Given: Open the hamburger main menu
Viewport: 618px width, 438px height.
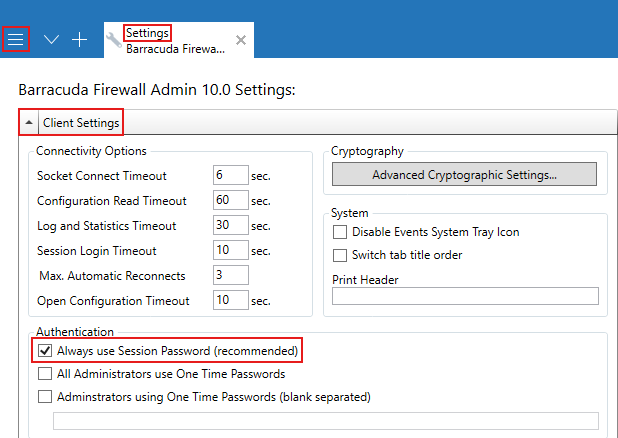Looking at the screenshot, I should [x=16, y=39].
